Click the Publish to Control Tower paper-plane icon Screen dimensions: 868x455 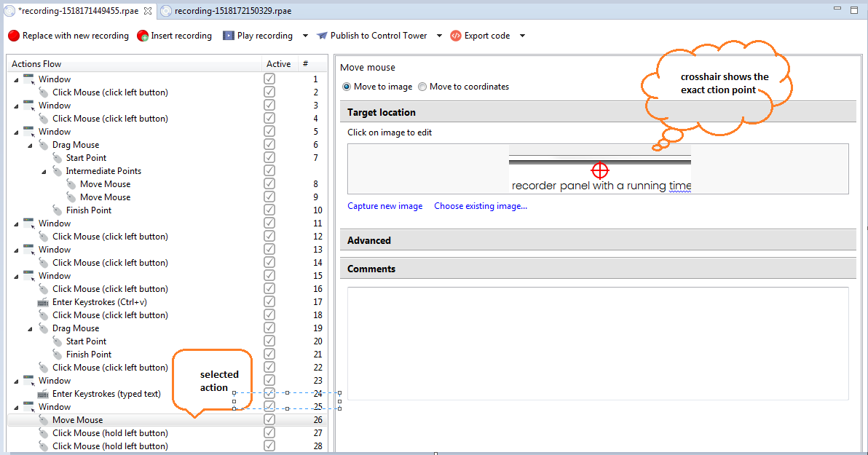322,36
